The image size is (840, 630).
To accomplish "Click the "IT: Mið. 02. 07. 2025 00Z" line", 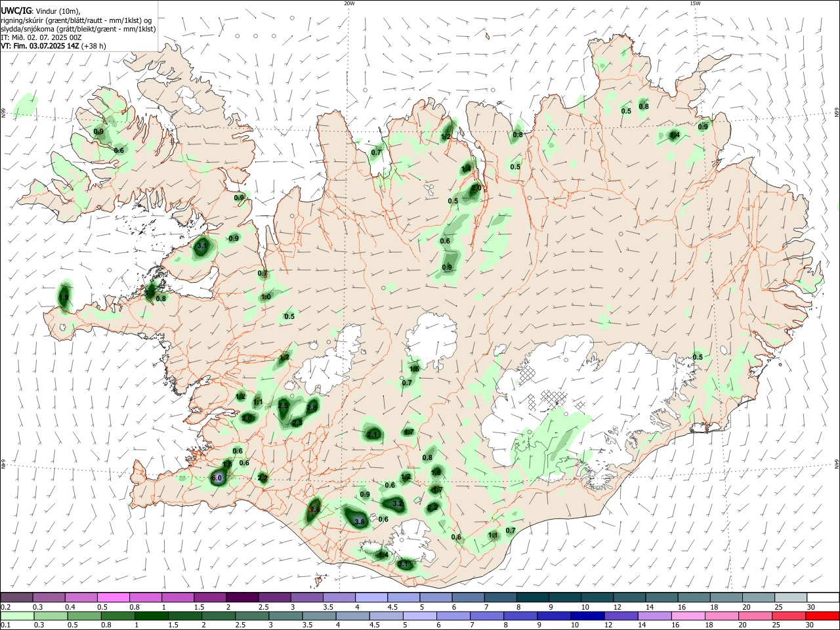I will (41, 37).
